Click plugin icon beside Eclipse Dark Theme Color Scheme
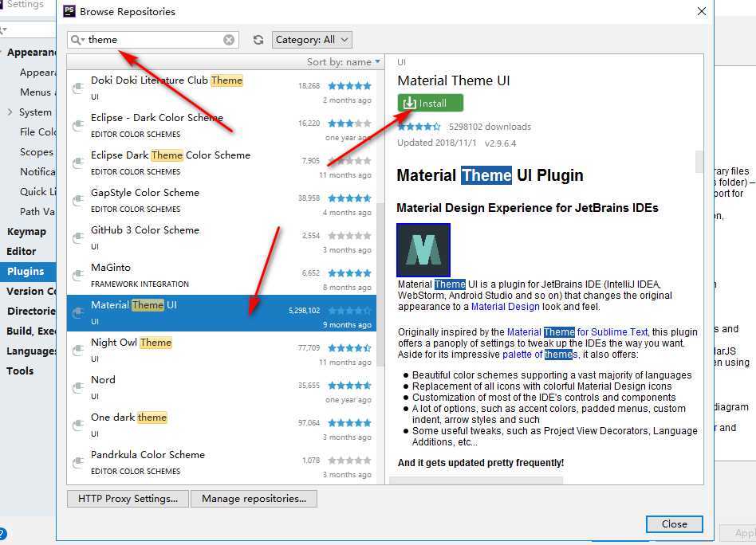756x545 pixels. [x=78, y=163]
